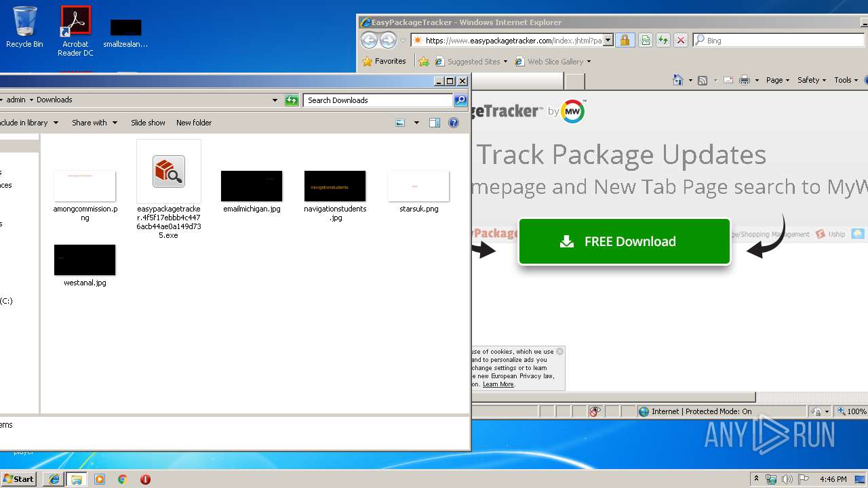Open Explorer address bar history dropdown
The height and width of the screenshot is (488, 868).
275,100
